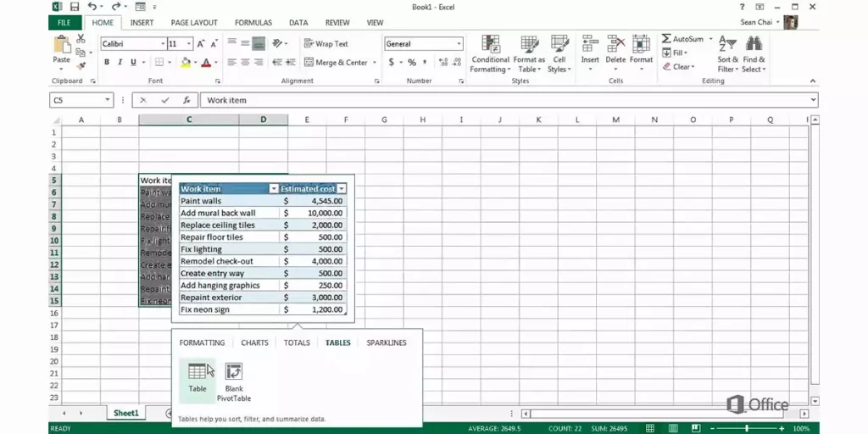Cancel formula bar entry with X

click(x=143, y=100)
